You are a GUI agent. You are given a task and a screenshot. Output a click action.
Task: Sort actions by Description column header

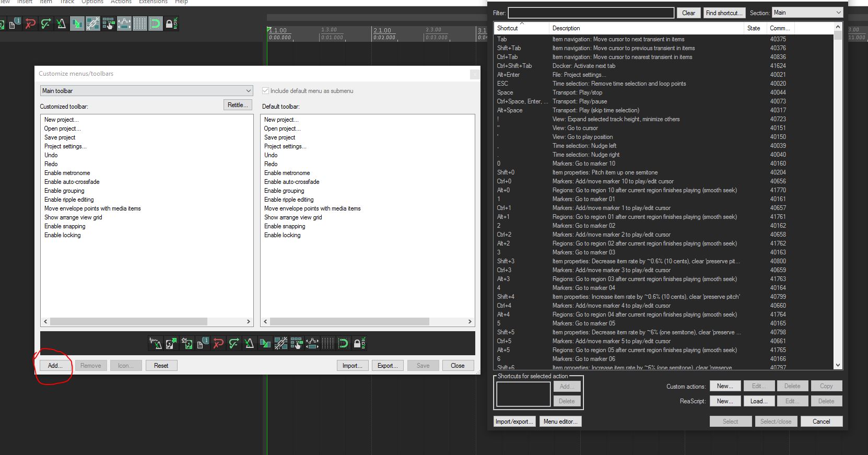[x=647, y=28]
